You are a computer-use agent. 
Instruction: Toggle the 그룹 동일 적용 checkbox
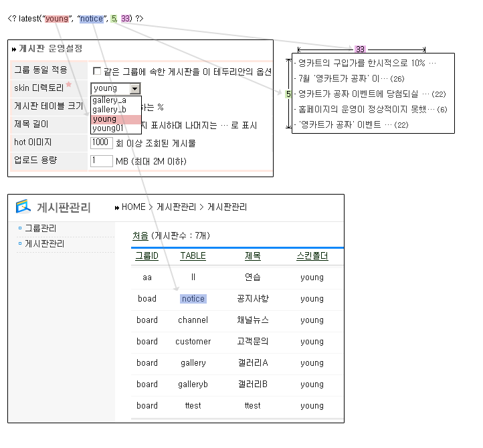click(97, 71)
